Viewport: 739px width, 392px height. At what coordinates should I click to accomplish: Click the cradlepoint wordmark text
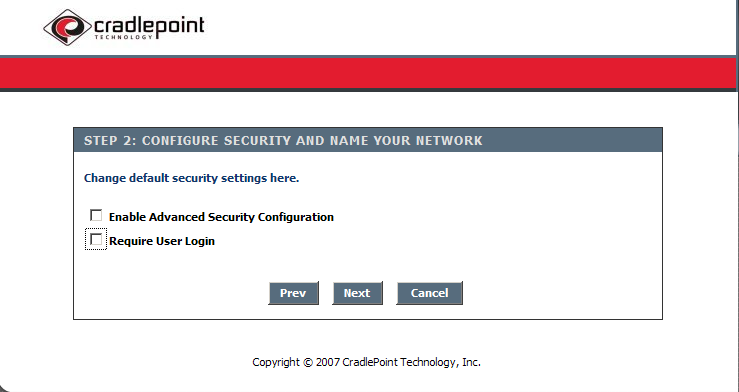coord(149,25)
